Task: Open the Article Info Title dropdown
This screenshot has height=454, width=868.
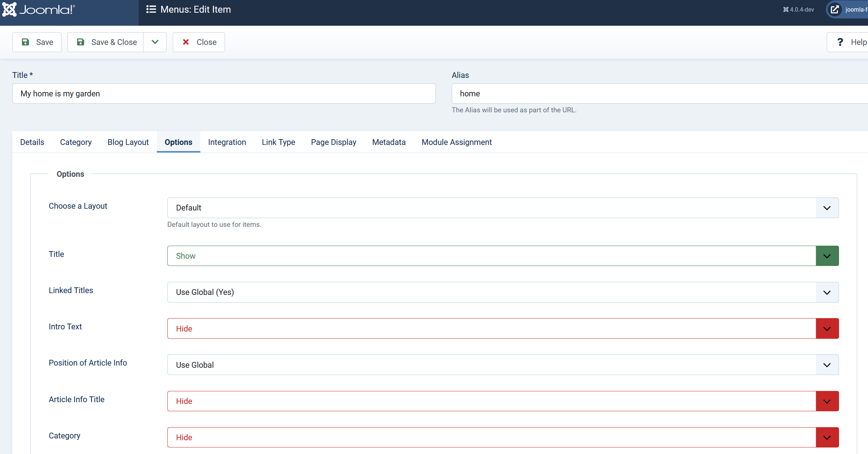Action: click(827, 401)
